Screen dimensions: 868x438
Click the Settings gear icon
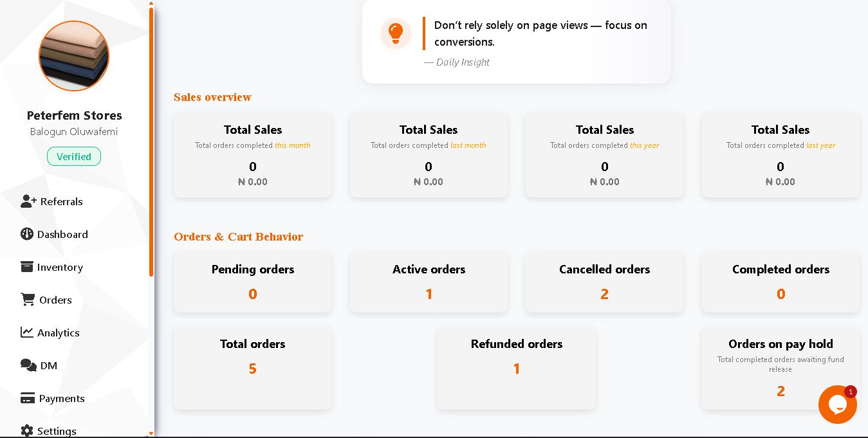(x=27, y=430)
